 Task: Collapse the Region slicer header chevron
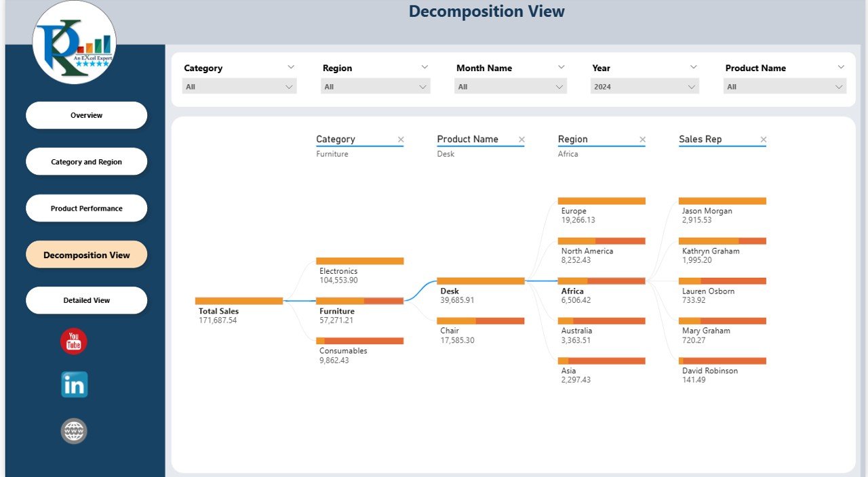tap(425, 67)
